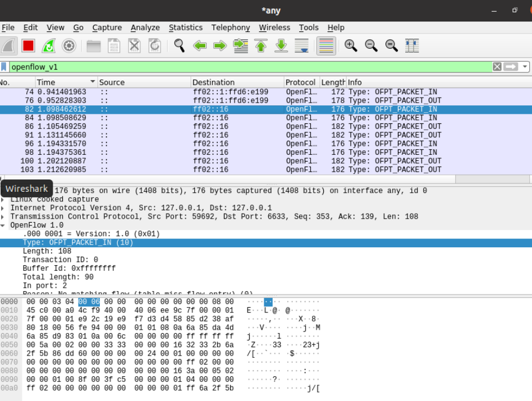
Task: Open a capture file folder icon
Action: point(93,45)
